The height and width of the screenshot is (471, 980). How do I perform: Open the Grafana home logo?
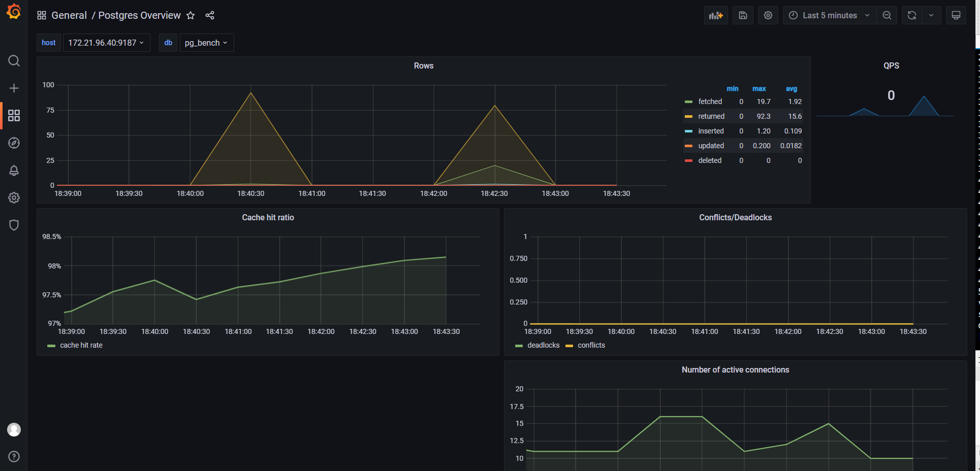click(14, 12)
